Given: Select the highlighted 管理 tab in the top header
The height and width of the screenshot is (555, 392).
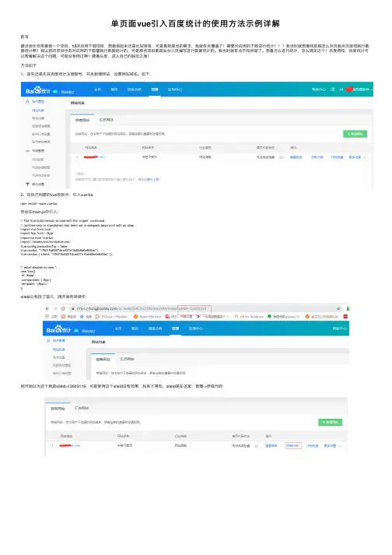Looking at the screenshot, I should 155,90.
